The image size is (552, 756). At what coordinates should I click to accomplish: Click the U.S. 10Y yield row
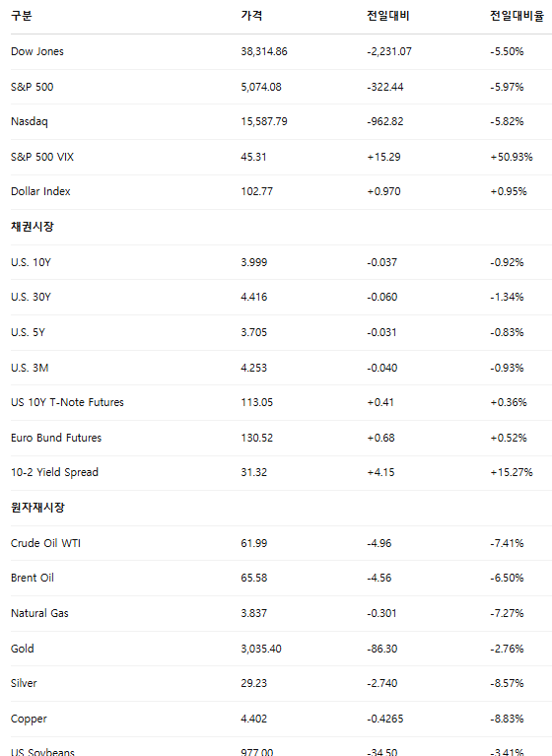[x=281, y=262]
